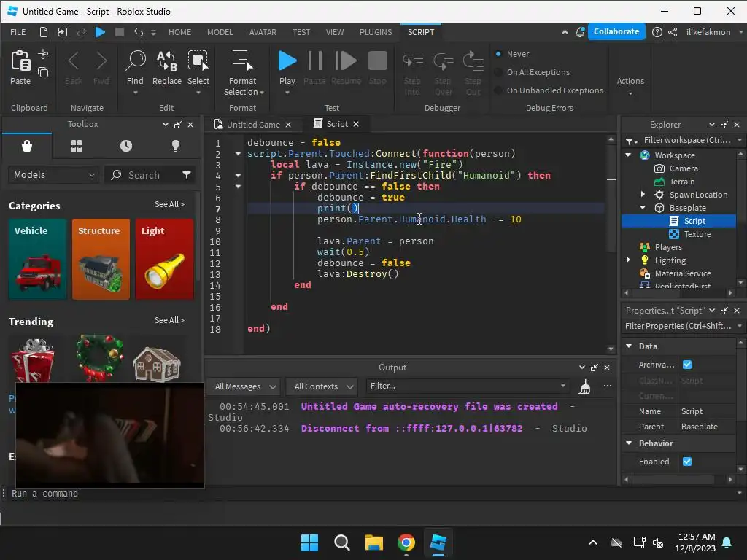This screenshot has width=747, height=560.
Task: Clear the Output with broom icon
Action: (x=584, y=386)
